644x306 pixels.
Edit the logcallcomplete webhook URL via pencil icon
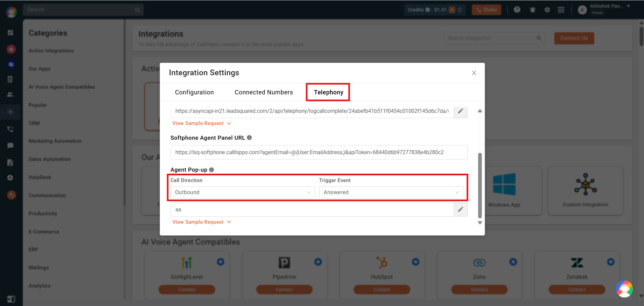(460, 111)
